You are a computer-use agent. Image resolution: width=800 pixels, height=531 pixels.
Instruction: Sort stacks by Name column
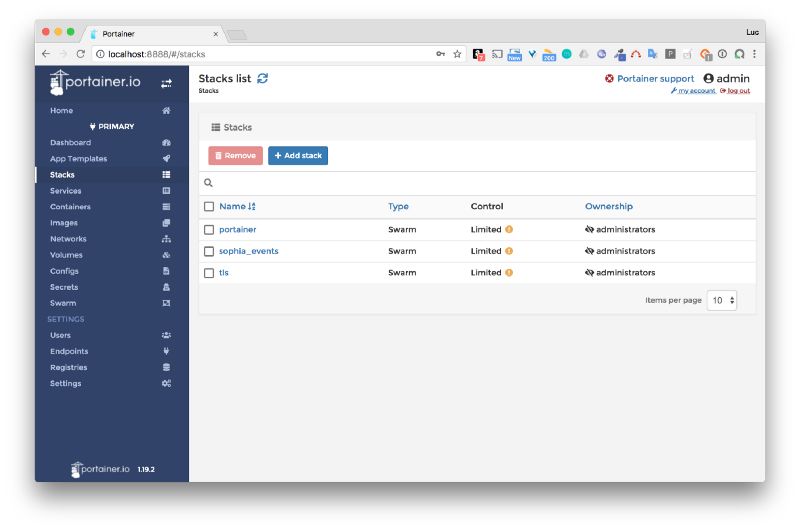click(237, 207)
